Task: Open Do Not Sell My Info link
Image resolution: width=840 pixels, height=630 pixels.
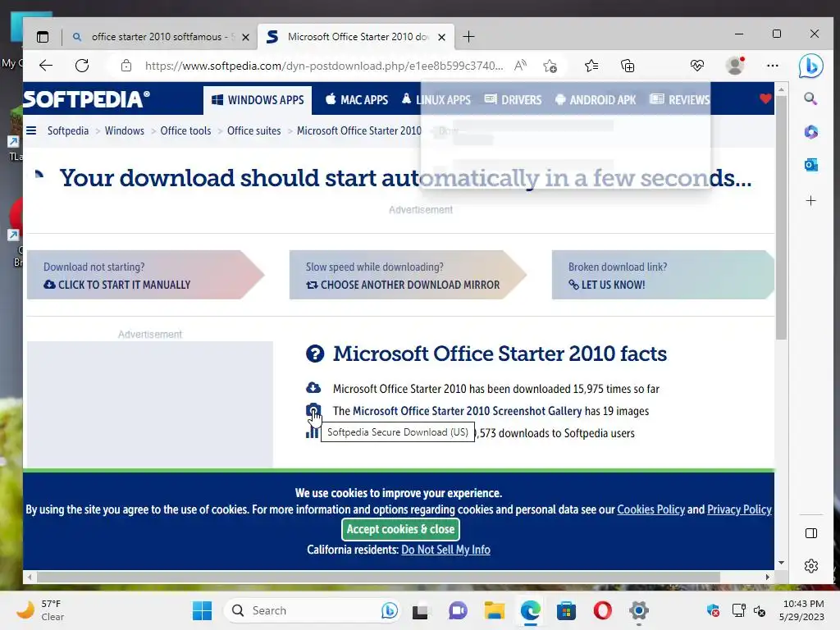Action: click(445, 550)
